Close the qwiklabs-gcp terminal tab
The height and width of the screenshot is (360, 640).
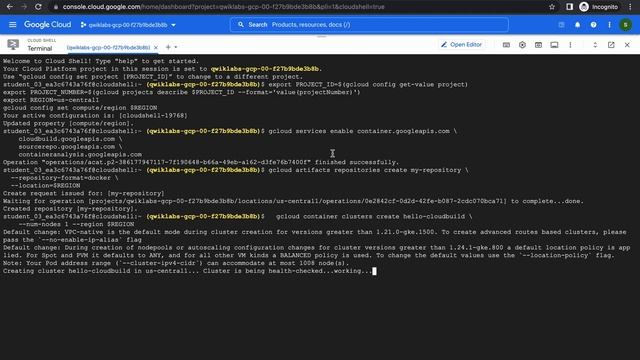pos(156,47)
